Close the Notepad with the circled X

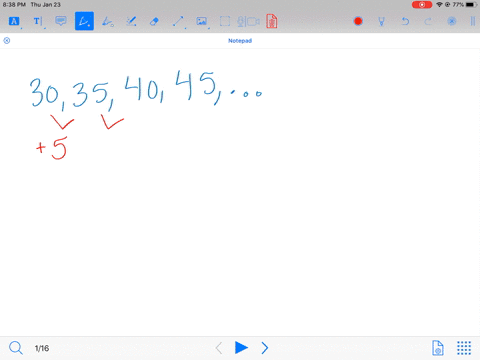7,41
